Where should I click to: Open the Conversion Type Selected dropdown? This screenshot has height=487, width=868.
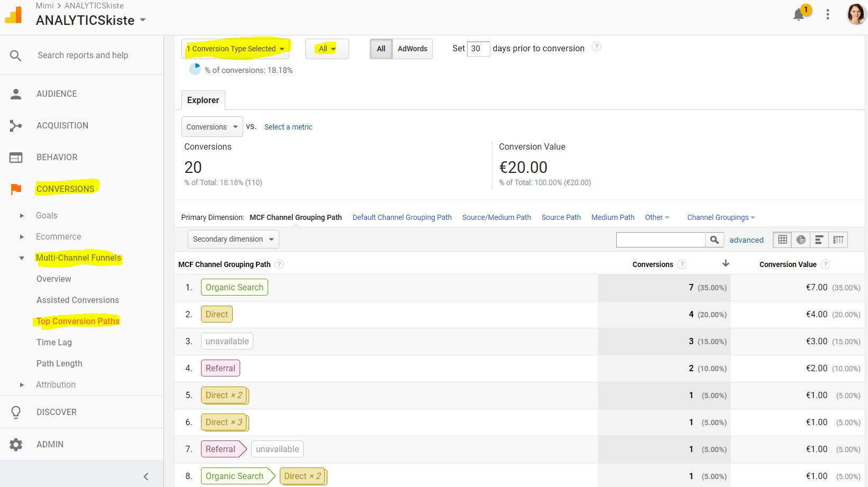pyautogui.click(x=235, y=49)
